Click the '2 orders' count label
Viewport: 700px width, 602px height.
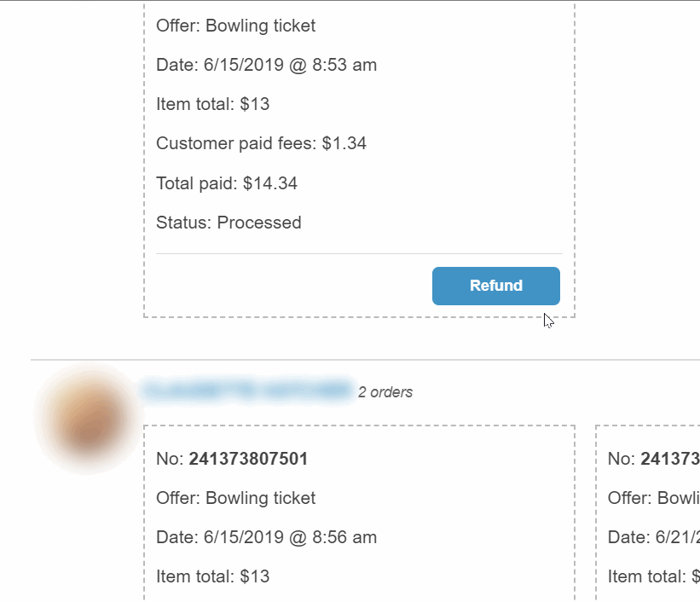385,392
